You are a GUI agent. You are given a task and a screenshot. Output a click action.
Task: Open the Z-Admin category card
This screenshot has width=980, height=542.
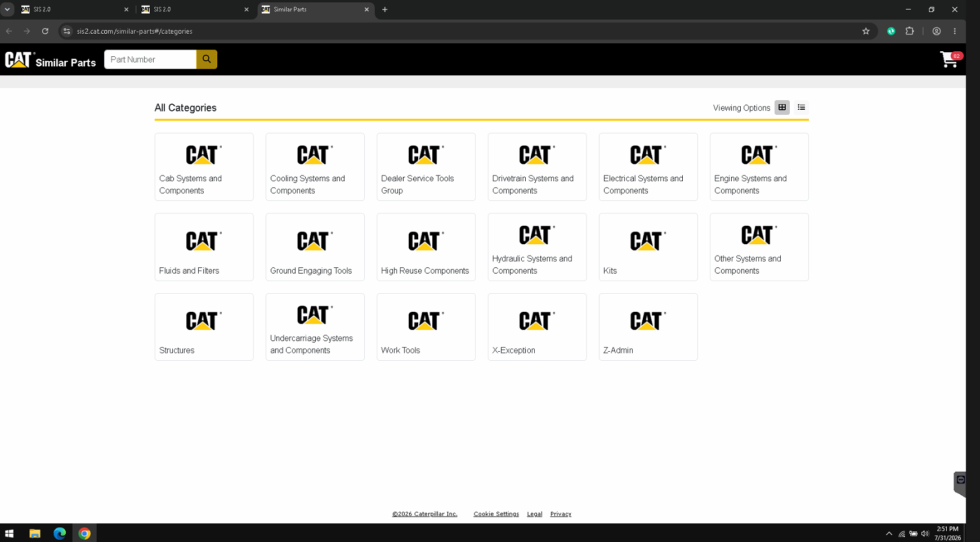[648, 326]
